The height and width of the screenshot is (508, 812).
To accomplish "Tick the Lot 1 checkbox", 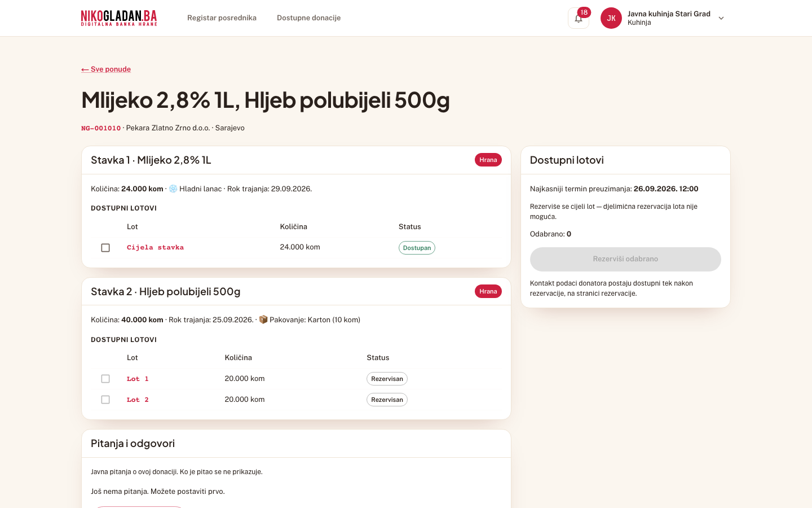I will click(x=105, y=379).
